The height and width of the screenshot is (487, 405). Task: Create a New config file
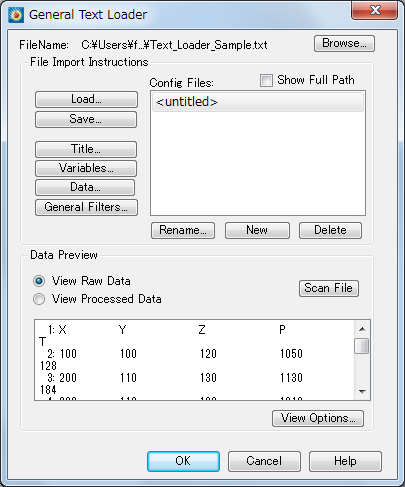[x=257, y=230]
